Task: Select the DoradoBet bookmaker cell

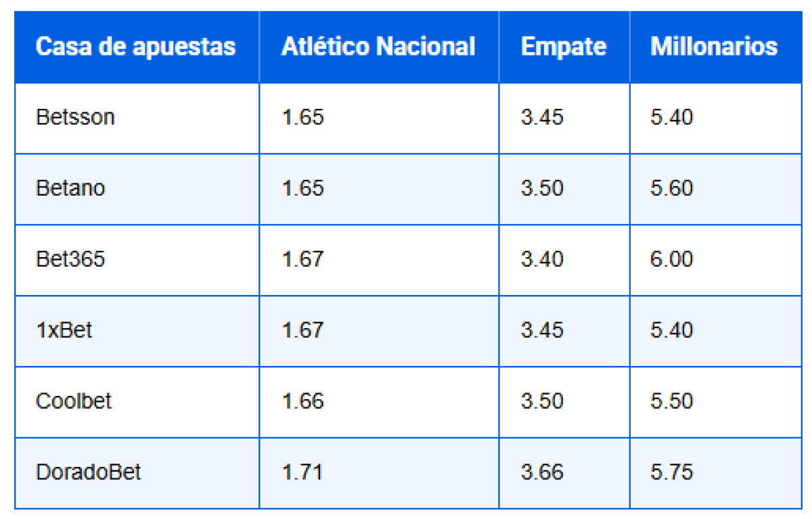Action: [x=89, y=472]
